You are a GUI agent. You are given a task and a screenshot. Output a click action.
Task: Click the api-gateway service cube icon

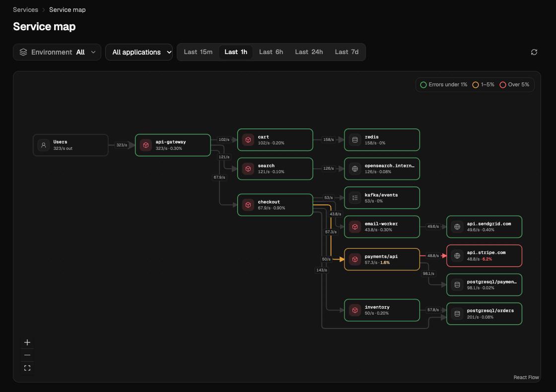pyautogui.click(x=146, y=145)
